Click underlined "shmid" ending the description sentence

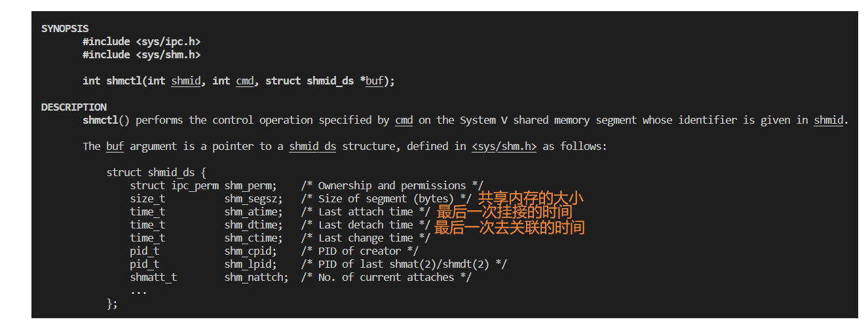[828, 120]
